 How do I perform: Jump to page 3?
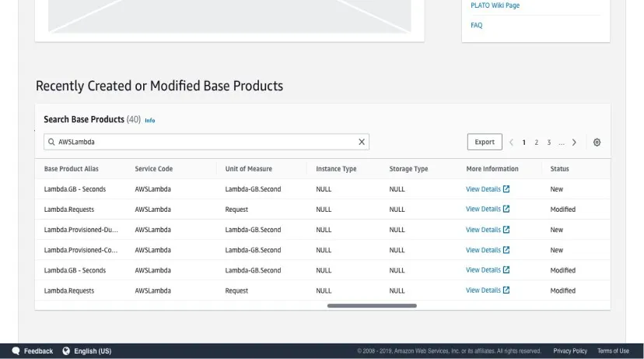[x=548, y=143]
